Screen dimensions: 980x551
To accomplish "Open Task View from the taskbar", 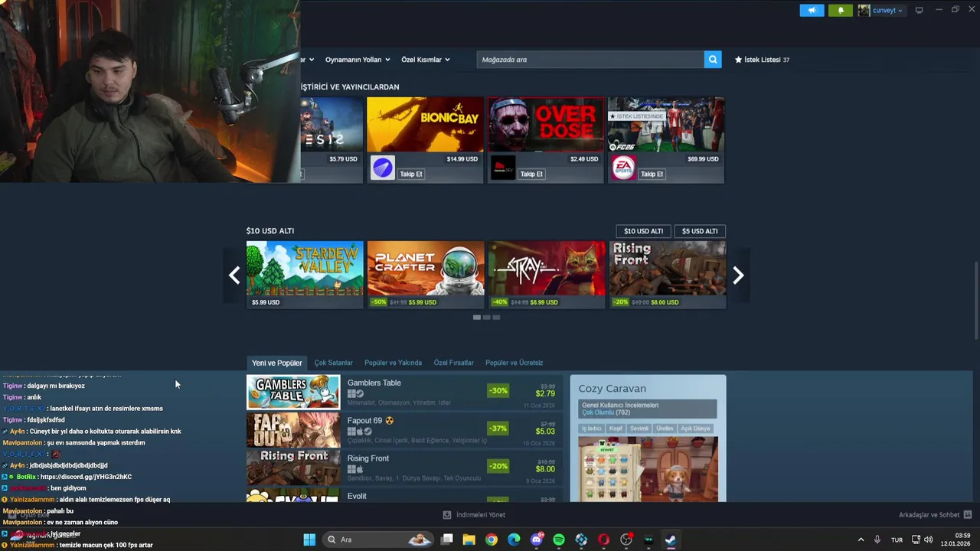I will tap(446, 540).
